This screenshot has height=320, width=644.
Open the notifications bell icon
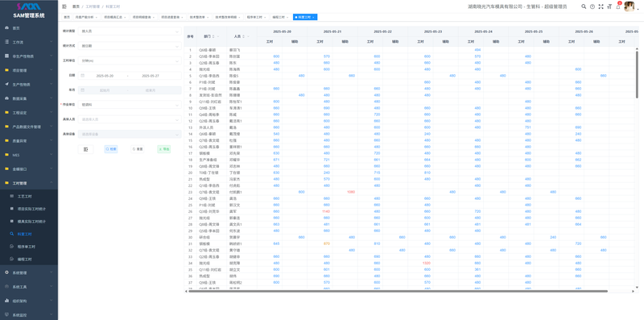pos(618,6)
